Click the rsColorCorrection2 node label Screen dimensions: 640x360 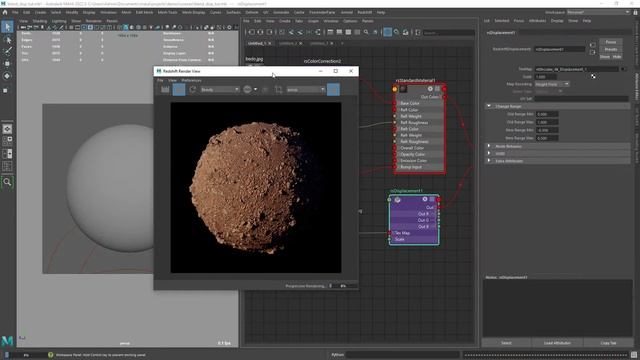pos(322,61)
